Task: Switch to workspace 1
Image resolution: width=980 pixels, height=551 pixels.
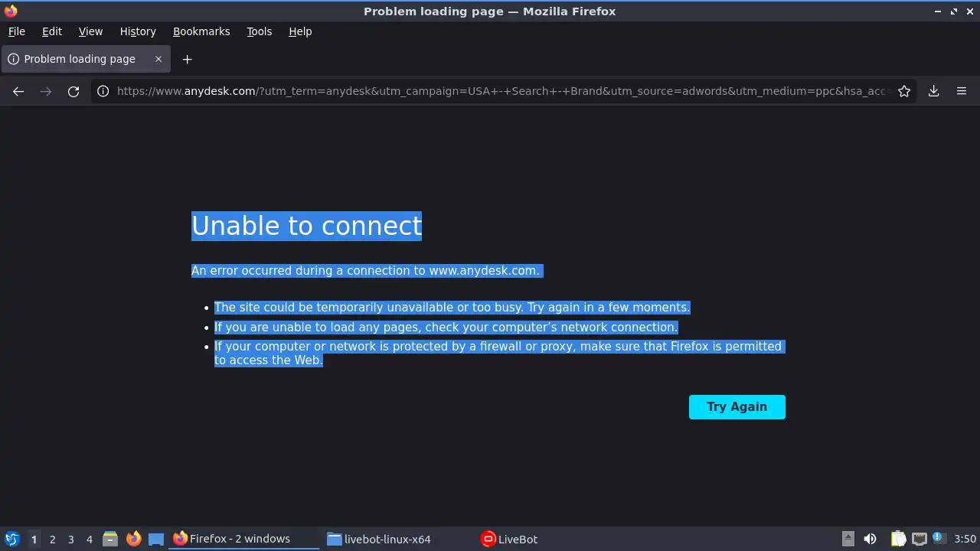Action: 34,540
